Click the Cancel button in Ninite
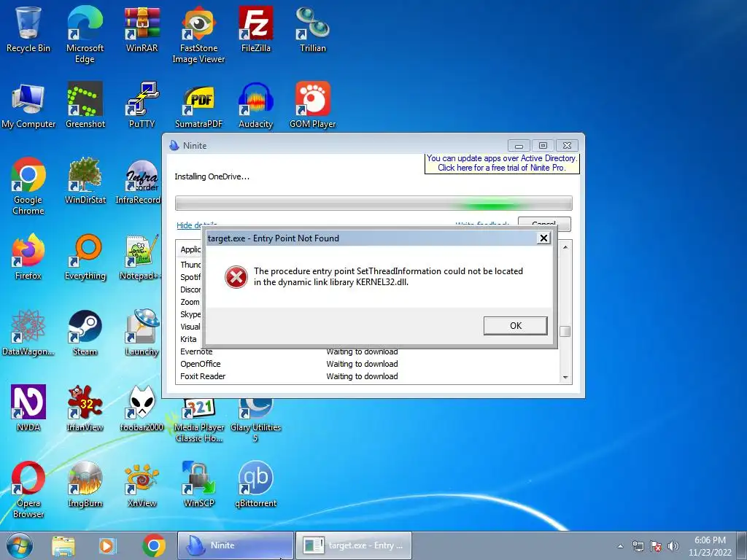Image resolution: width=747 pixels, height=560 pixels. (544, 223)
